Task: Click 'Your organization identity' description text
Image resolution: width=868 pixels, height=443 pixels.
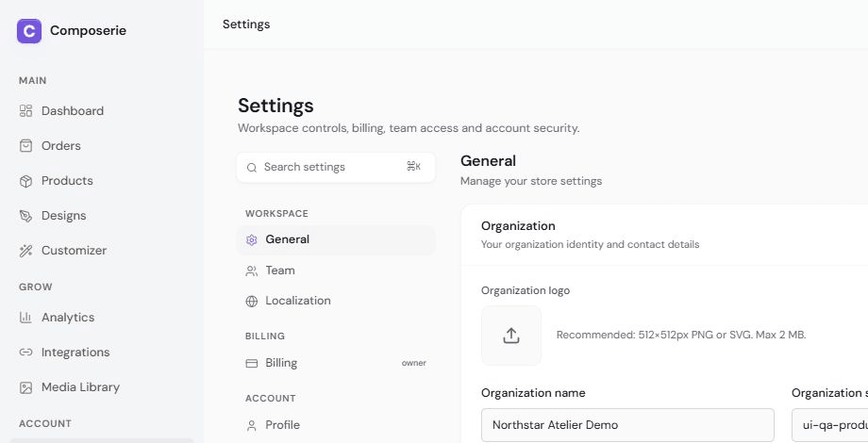Action: (x=590, y=244)
